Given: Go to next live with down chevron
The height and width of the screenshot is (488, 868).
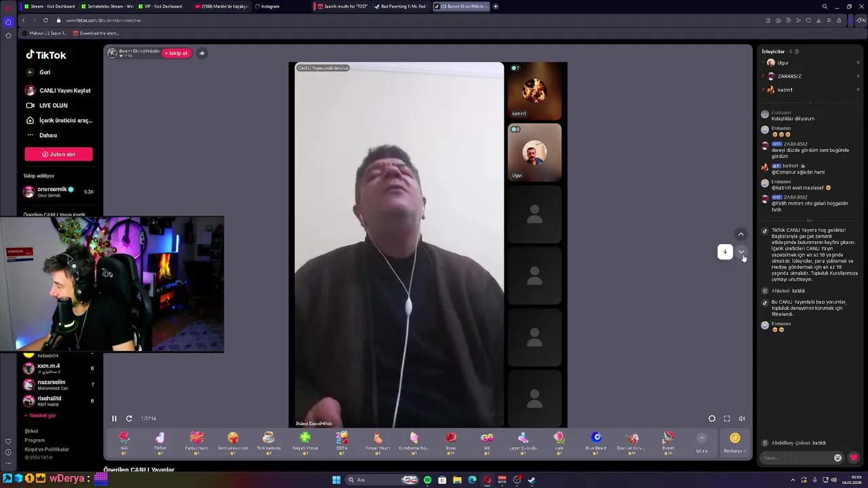Looking at the screenshot, I should 741,251.
